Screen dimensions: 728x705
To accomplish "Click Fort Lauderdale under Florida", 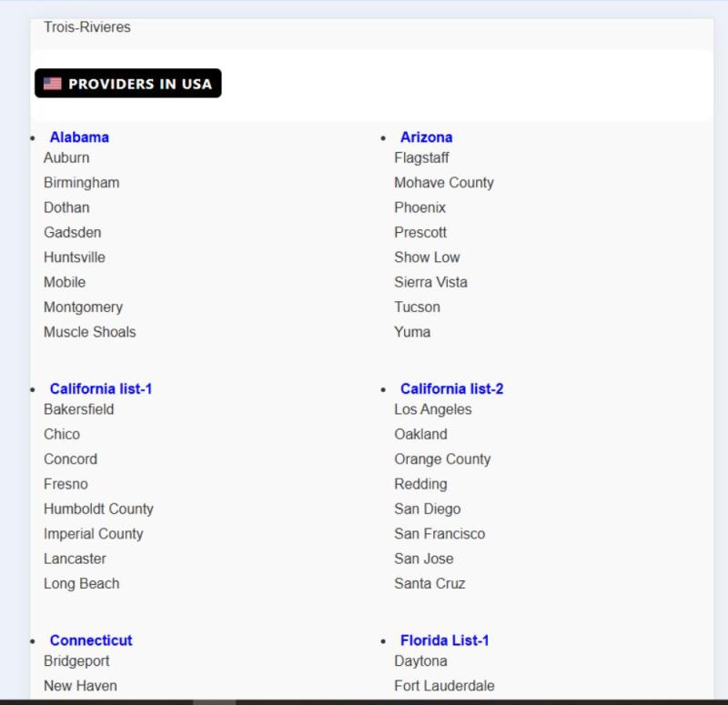I will [444, 686].
